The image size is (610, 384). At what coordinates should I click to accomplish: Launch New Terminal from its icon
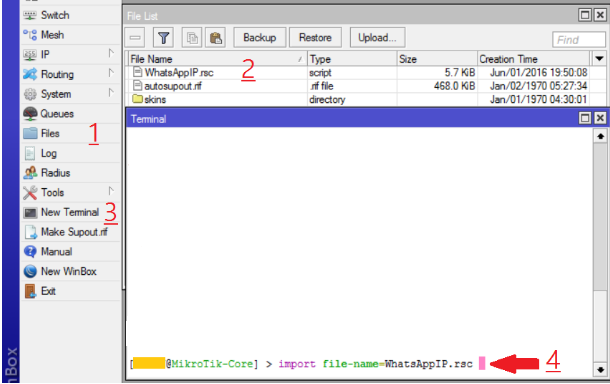[x=30, y=212]
